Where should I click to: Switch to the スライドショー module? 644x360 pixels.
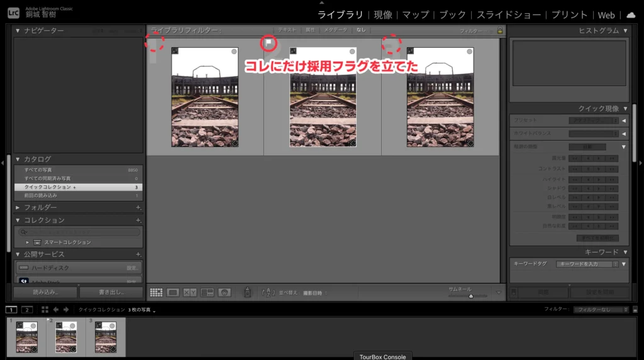pyautogui.click(x=508, y=15)
